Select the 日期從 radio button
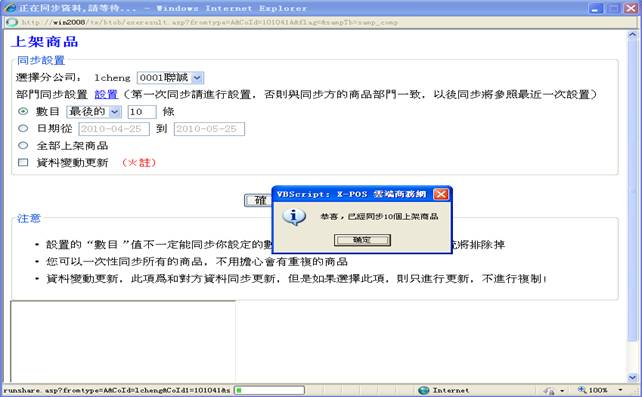Image resolution: width=642 pixels, height=397 pixels. point(23,128)
